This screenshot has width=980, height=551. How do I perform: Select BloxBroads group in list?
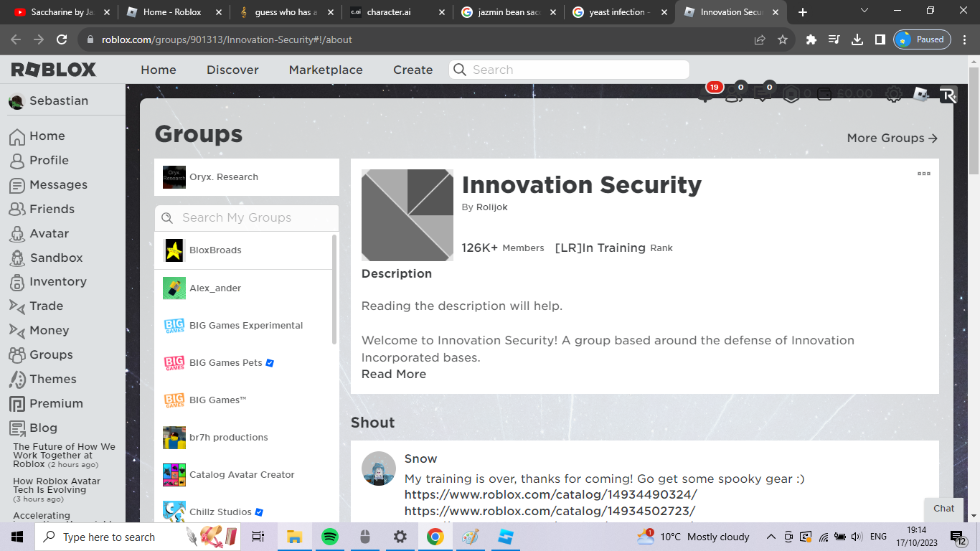242,250
